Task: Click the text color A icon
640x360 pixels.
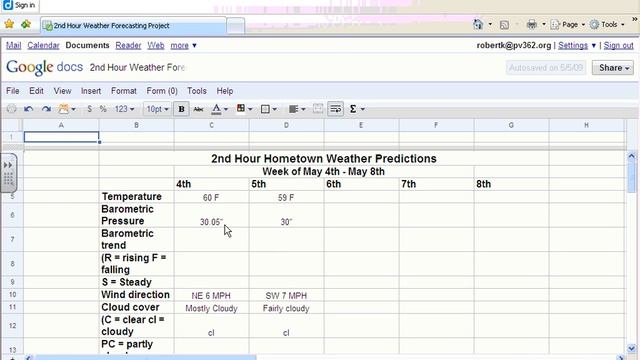Action: 216,109
